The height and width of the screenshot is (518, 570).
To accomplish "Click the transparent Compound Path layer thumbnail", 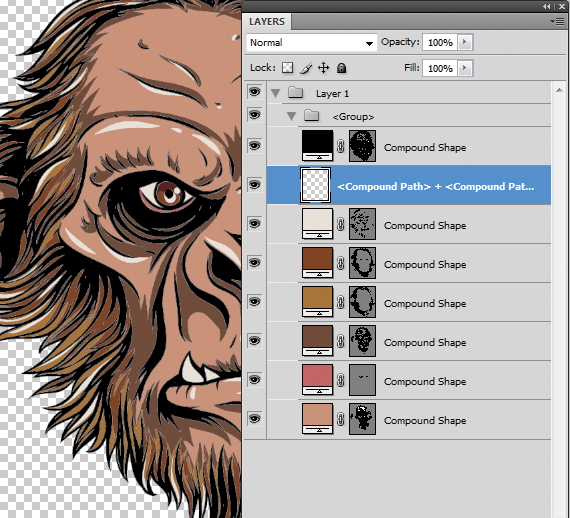I will [x=315, y=185].
